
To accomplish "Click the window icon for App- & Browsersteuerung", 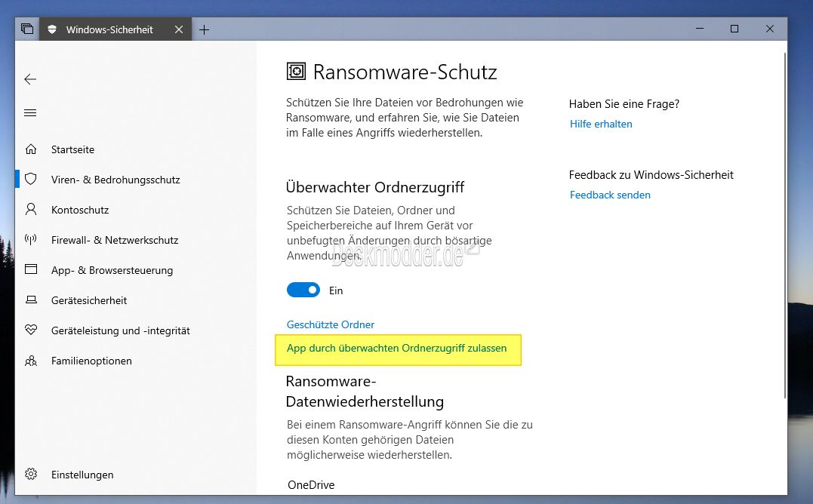I will [31, 269].
